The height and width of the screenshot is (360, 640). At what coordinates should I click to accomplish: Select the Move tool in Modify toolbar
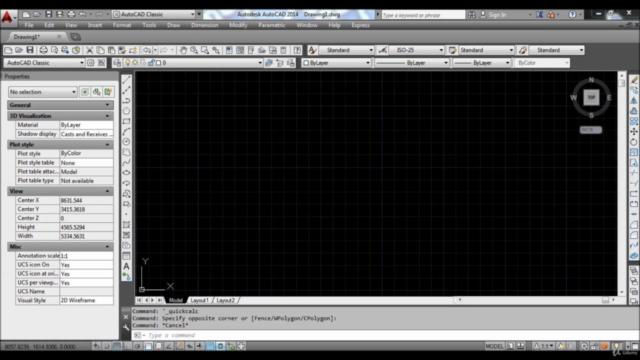pyautogui.click(x=634, y=131)
